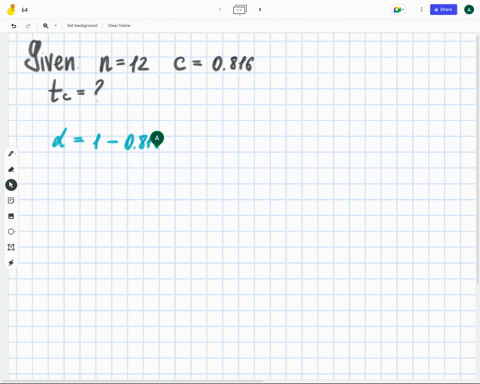Undo the last action
The width and height of the screenshot is (480, 384).
tap(14, 26)
